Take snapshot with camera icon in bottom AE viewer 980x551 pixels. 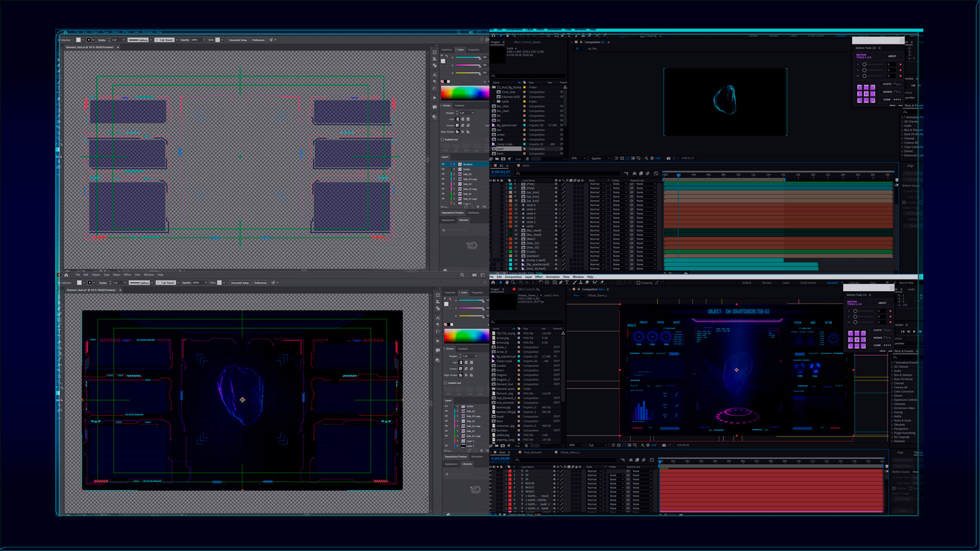(x=664, y=445)
